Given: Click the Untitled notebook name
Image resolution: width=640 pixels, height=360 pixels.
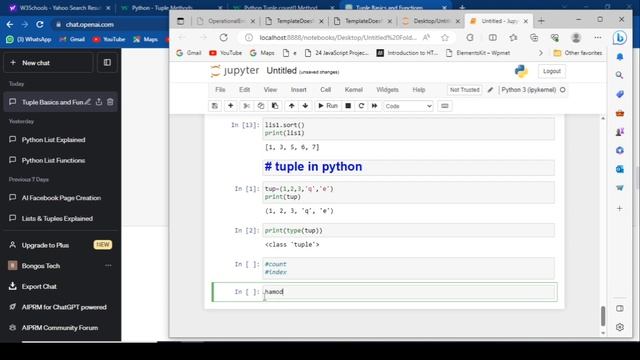Looking at the screenshot, I should tap(281, 71).
